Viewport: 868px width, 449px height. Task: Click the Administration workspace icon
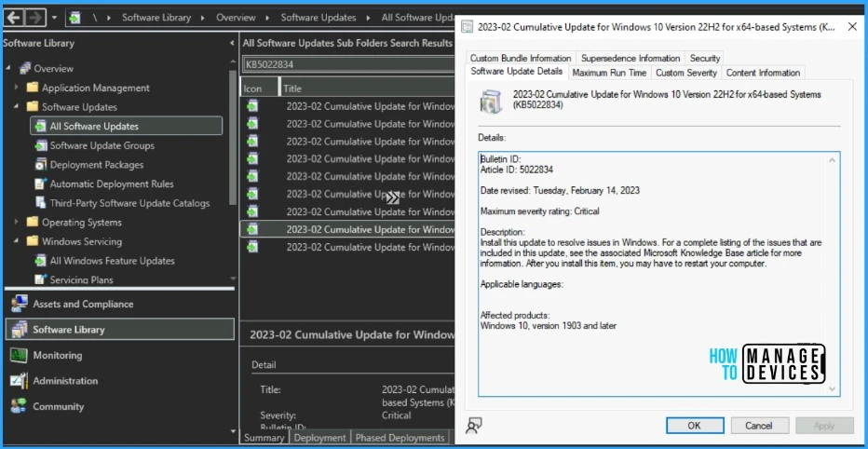click(19, 381)
